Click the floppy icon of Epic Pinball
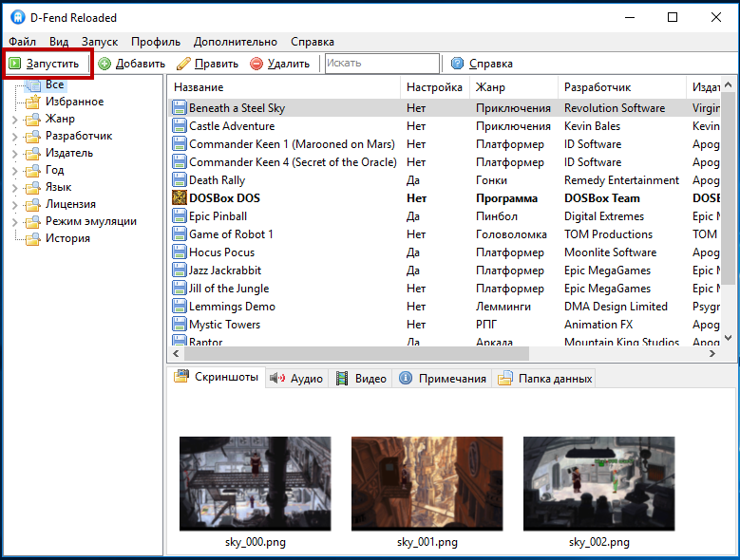The image size is (740, 560). click(x=179, y=215)
